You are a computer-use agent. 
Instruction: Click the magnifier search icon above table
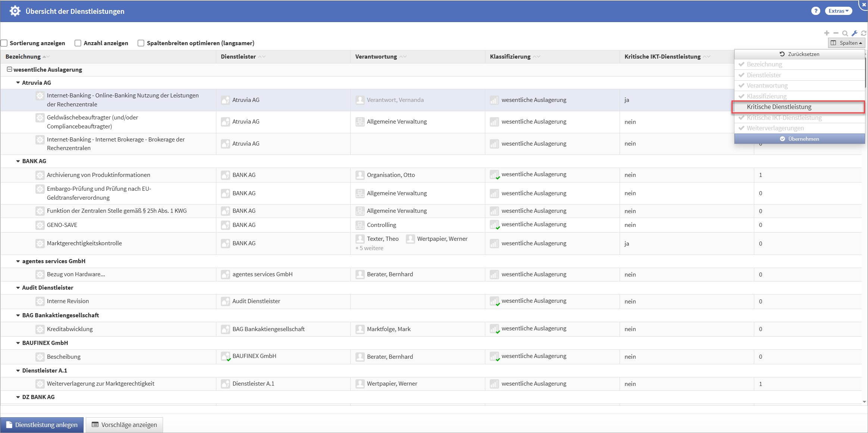845,33
